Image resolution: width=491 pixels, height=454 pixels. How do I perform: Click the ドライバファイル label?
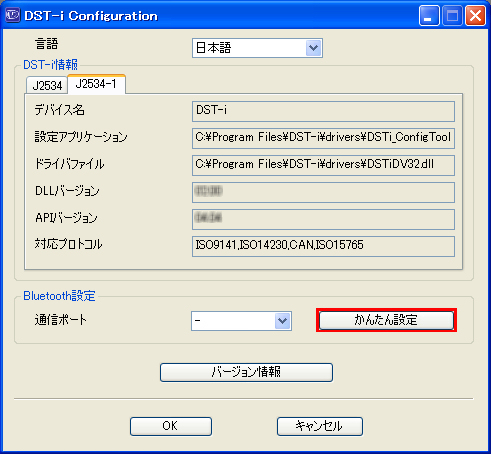pos(70,164)
